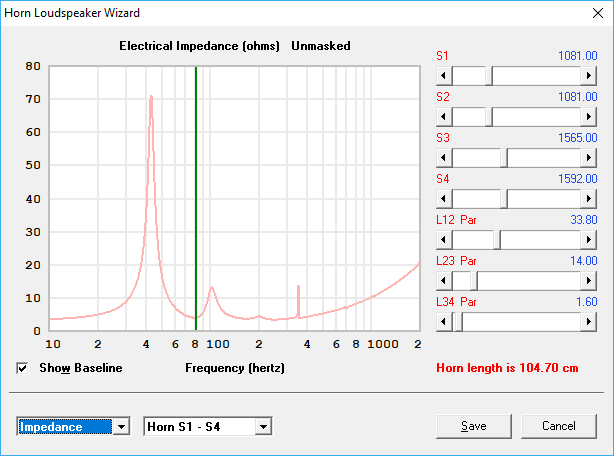Viewport: 614px width, 456px height.
Task: Increase L34 with its right arrow
Action: point(589,322)
